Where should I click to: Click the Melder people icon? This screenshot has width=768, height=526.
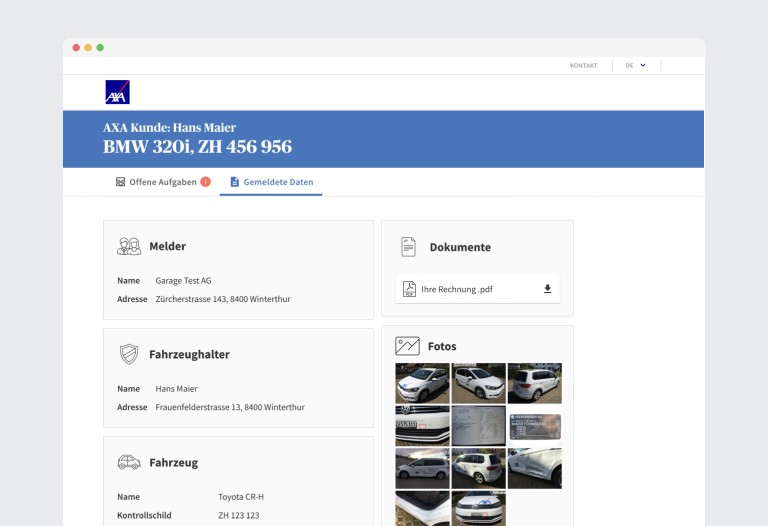click(x=129, y=246)
